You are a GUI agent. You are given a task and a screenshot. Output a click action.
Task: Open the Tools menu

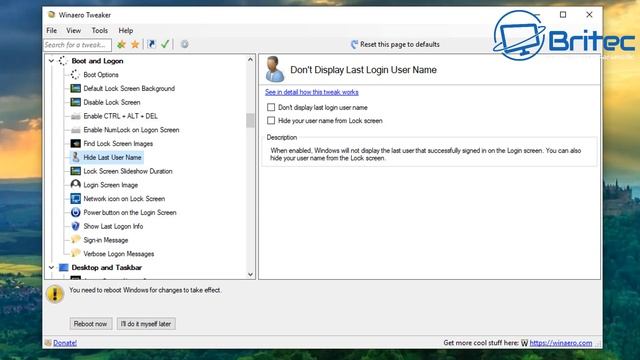coord(100,31)
